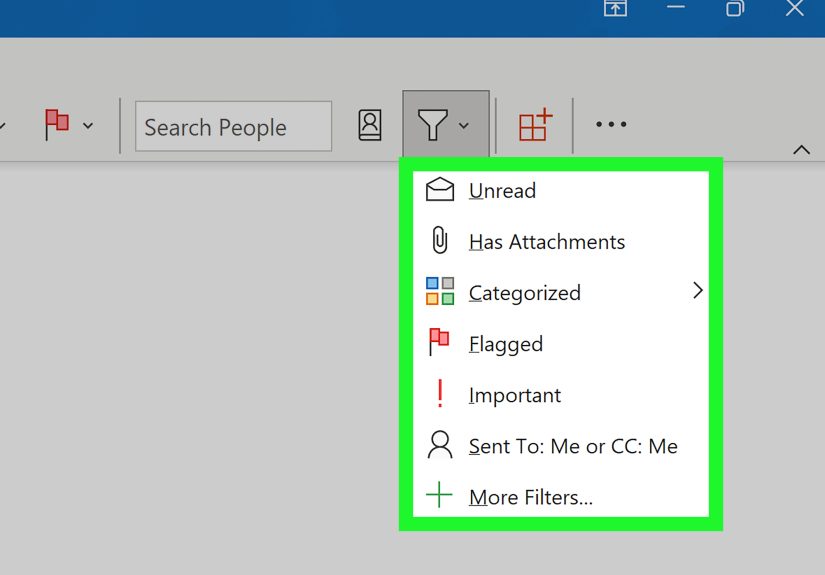Select the Unread filter option

(x=561, y=190)
